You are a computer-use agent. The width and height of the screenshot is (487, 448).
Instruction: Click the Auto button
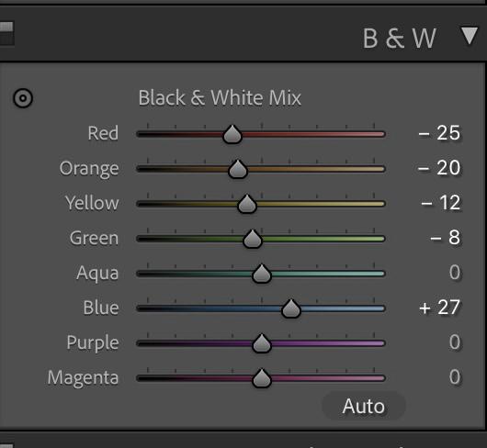364,406
